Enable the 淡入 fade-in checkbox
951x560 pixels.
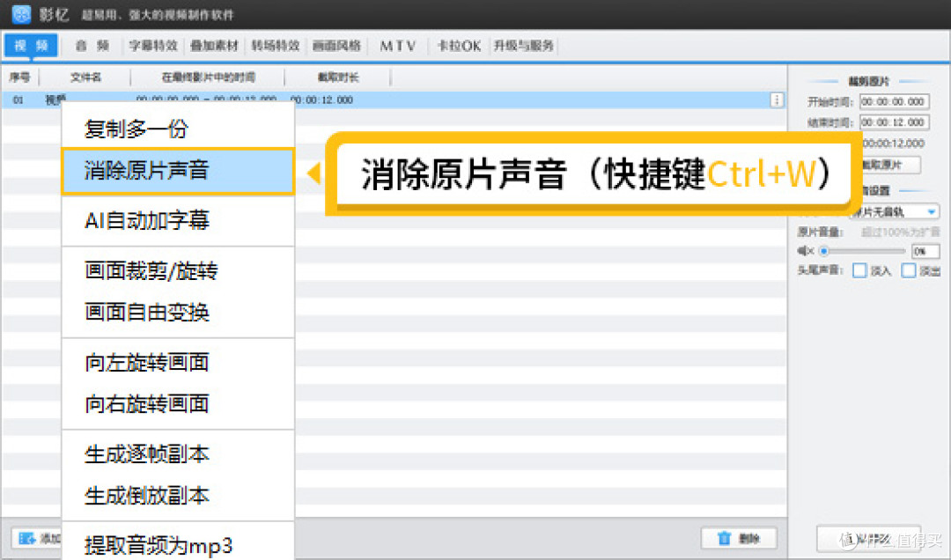coord(859,270)
